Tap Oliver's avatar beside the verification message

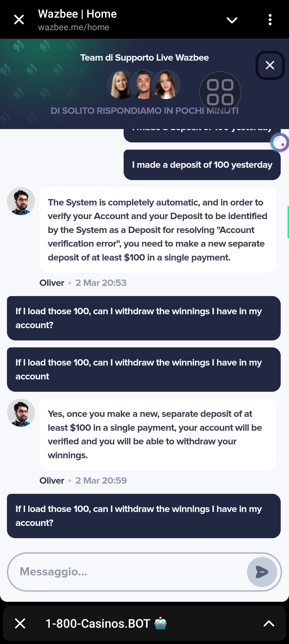click(x=21, y=201)
